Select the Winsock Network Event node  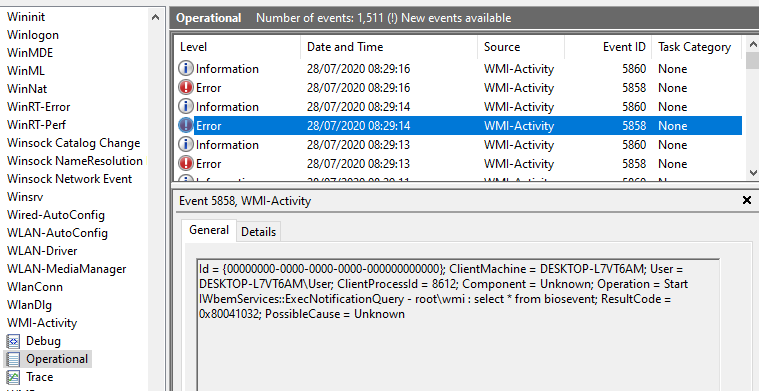69,179
